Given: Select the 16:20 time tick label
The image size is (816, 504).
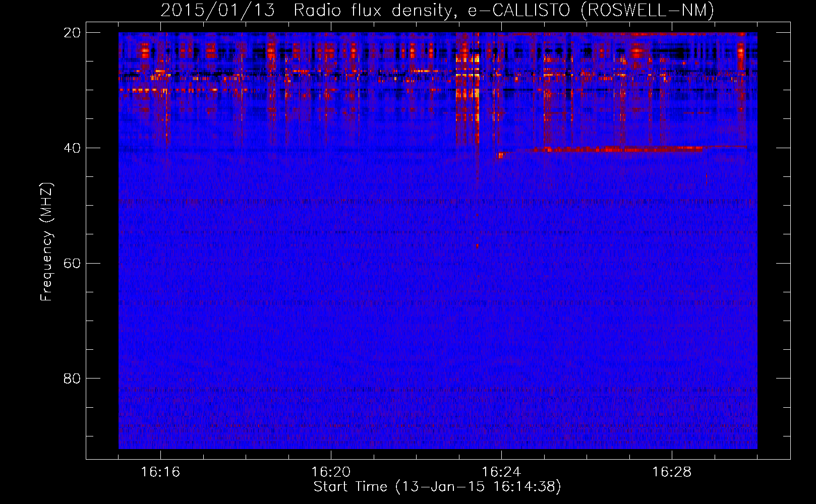Looking at the screenshot, I should (331, 472).
